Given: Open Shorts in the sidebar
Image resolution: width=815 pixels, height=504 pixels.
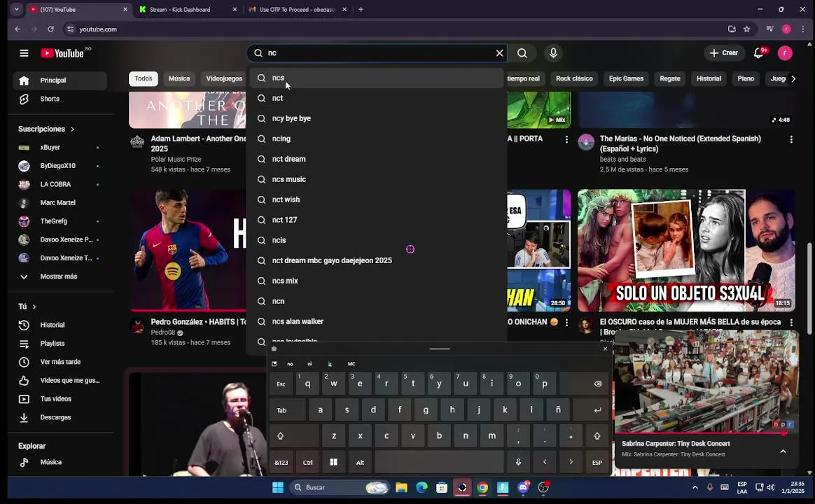Looking at the screenshot, I should (60, 99).
